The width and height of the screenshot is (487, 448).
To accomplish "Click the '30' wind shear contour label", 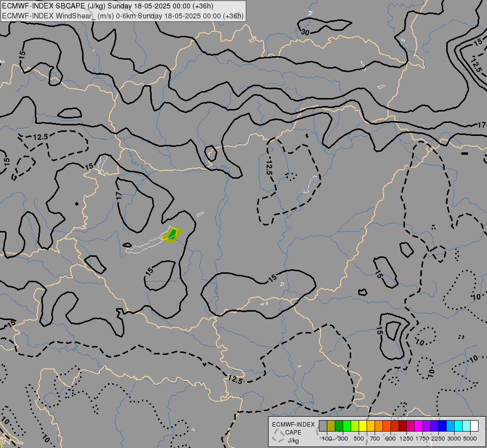I will point(305,32).
